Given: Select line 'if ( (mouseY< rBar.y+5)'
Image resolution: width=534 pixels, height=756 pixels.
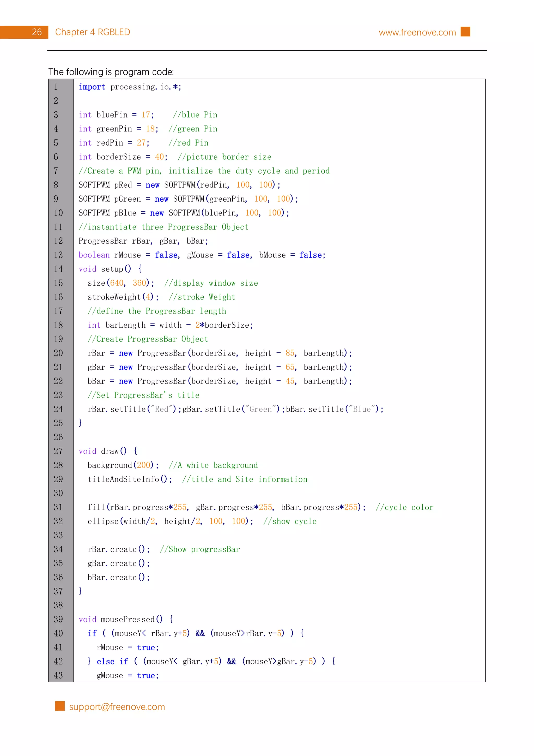Looking at the screenshot, I should click(138, 633).
